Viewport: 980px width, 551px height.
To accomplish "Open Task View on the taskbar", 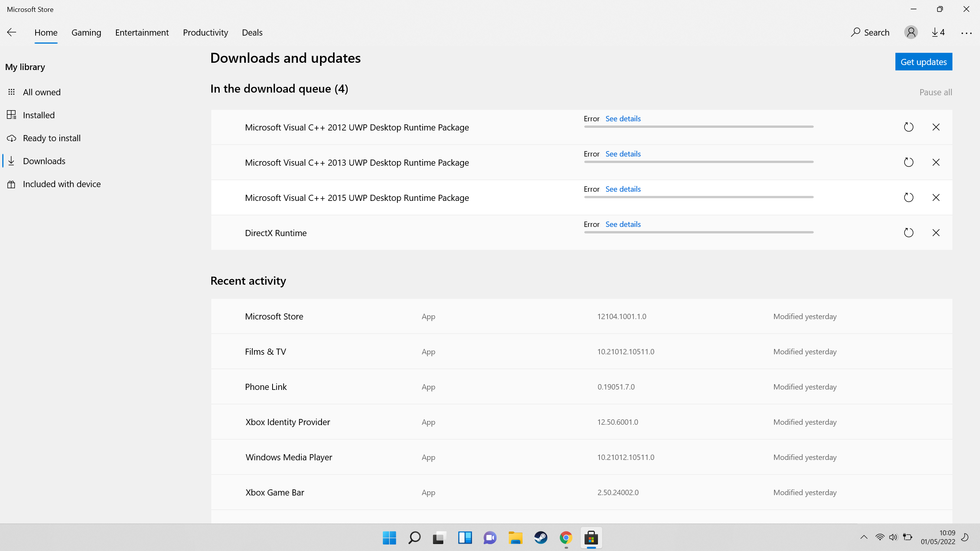I will (x=439, y=538).
